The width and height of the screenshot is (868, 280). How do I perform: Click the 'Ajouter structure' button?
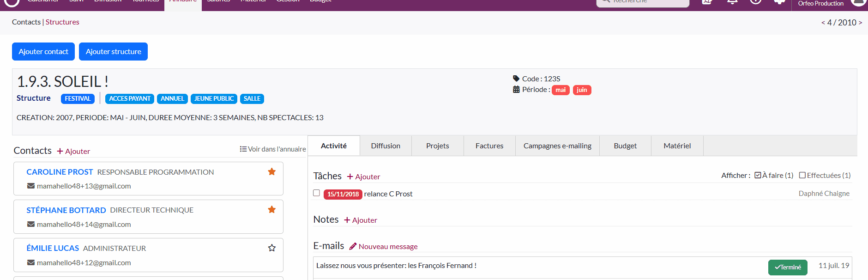114,51
